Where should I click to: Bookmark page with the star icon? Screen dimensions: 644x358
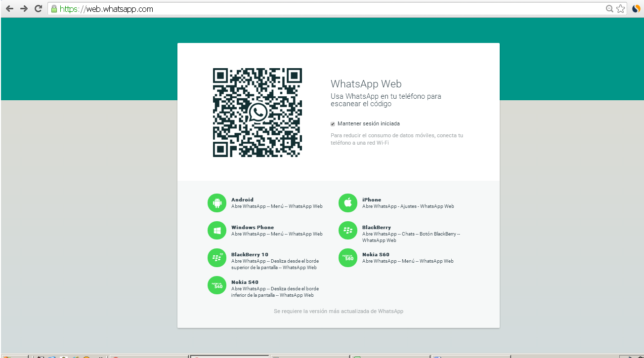pos(621,9)
